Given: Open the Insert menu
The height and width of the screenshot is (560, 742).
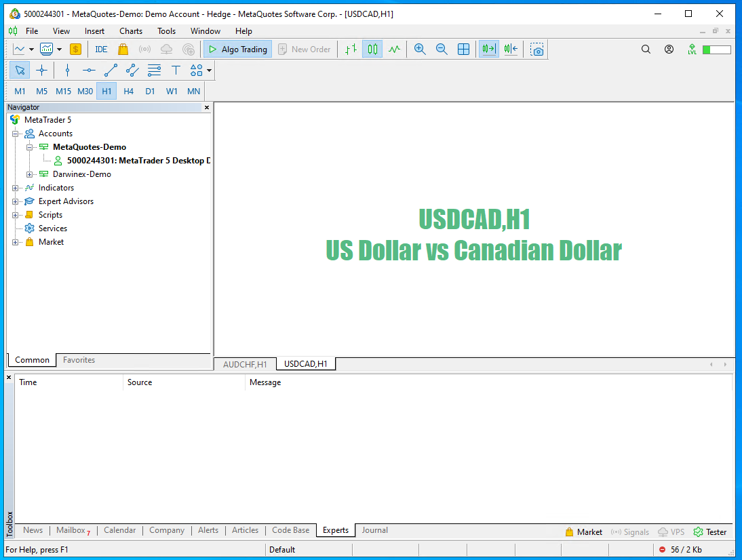Looking at the screenshot, I should [94, 31].
